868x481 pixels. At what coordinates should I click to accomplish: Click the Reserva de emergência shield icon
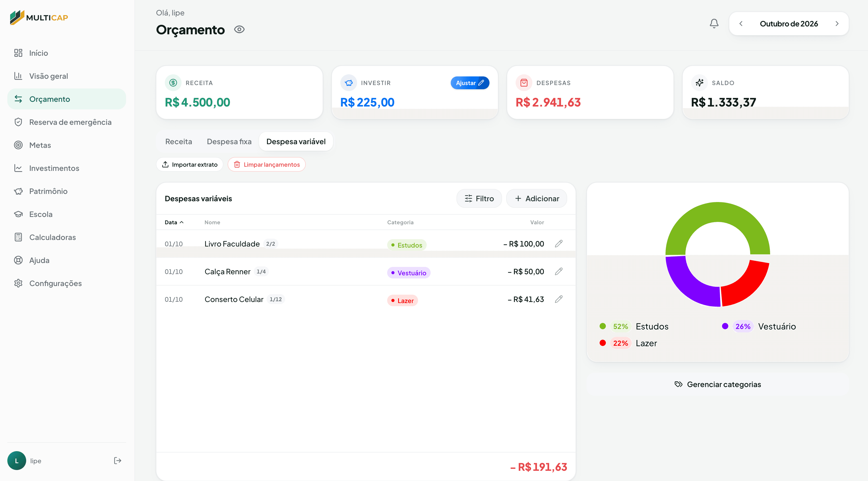(x=18, y=122)
